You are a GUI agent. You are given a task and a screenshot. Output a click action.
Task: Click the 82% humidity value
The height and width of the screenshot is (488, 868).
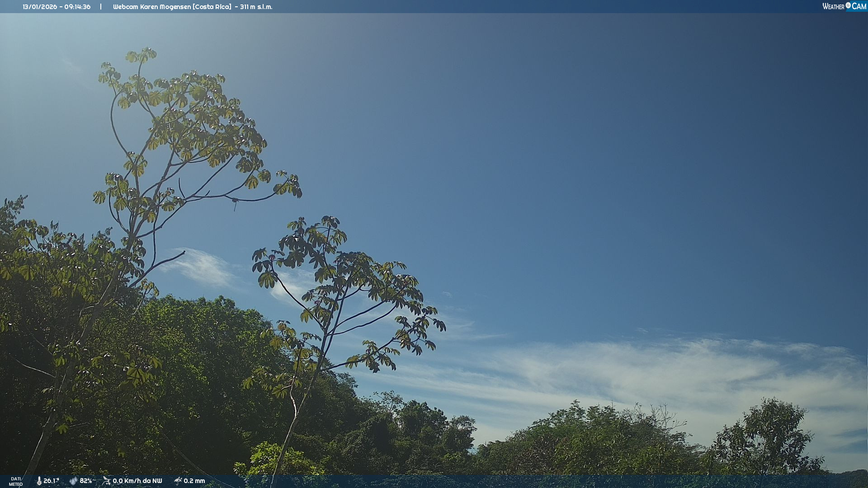coord(86,481)
